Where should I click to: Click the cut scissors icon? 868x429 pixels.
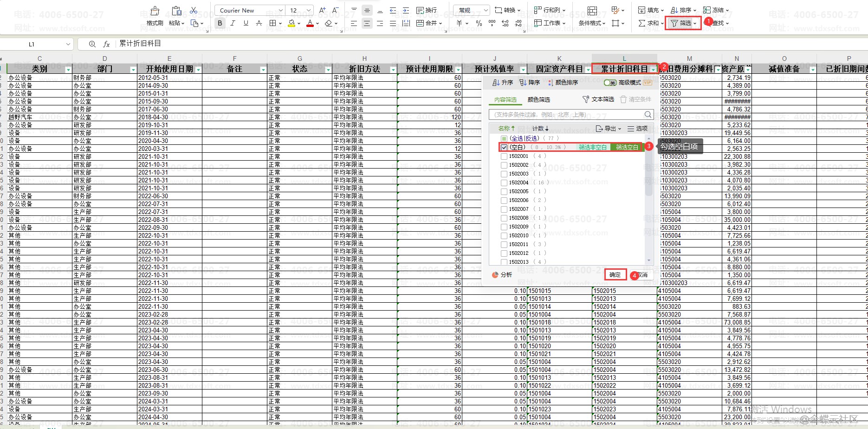point(194,10)
